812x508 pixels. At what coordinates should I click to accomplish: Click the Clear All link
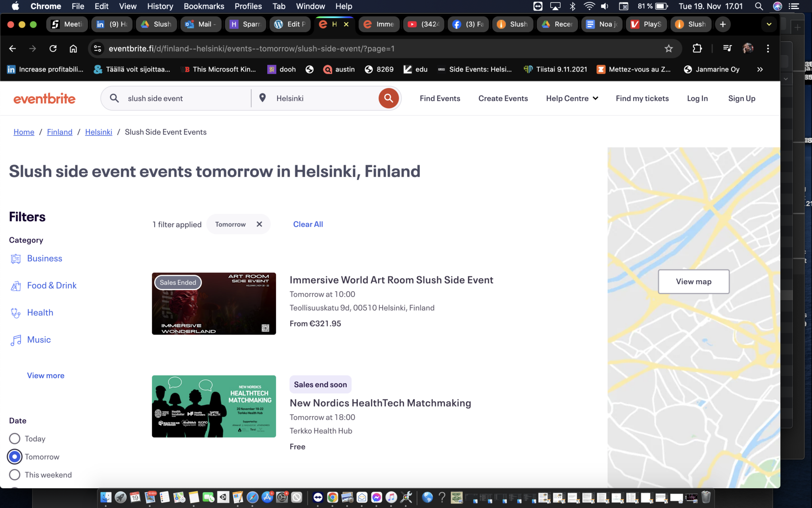[x=308, y=224]
